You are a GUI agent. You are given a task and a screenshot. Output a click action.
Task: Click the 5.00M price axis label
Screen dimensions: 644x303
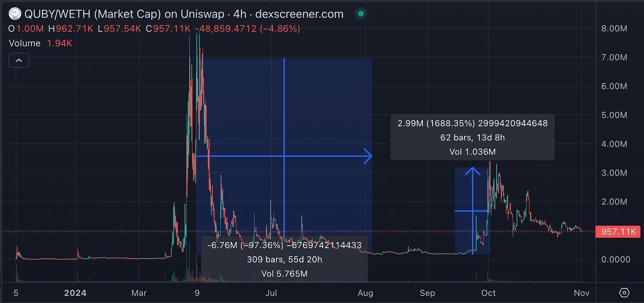point(613,115)
